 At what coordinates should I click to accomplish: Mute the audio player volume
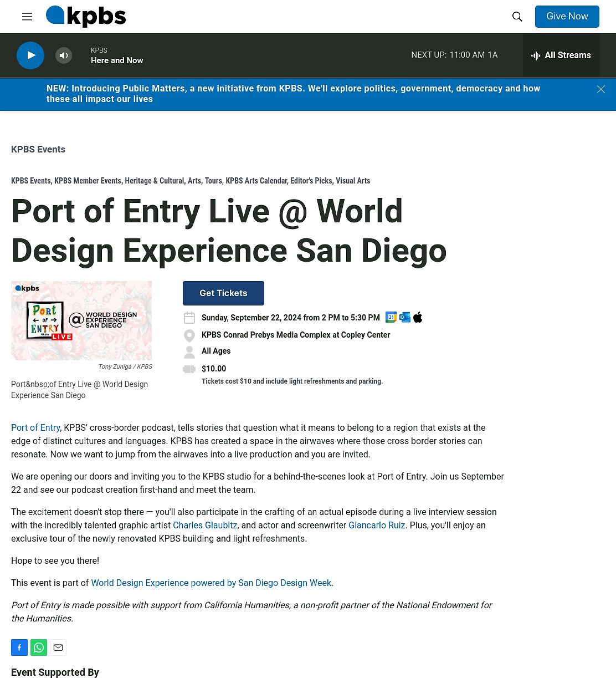click(x=64, y=55)
